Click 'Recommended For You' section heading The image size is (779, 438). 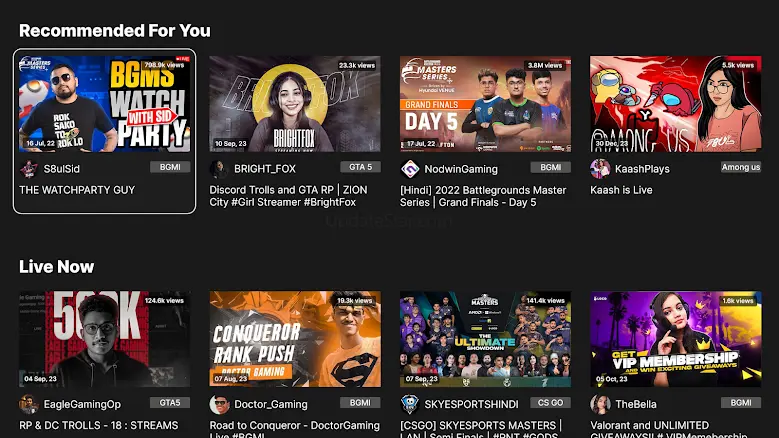(115, 31)
